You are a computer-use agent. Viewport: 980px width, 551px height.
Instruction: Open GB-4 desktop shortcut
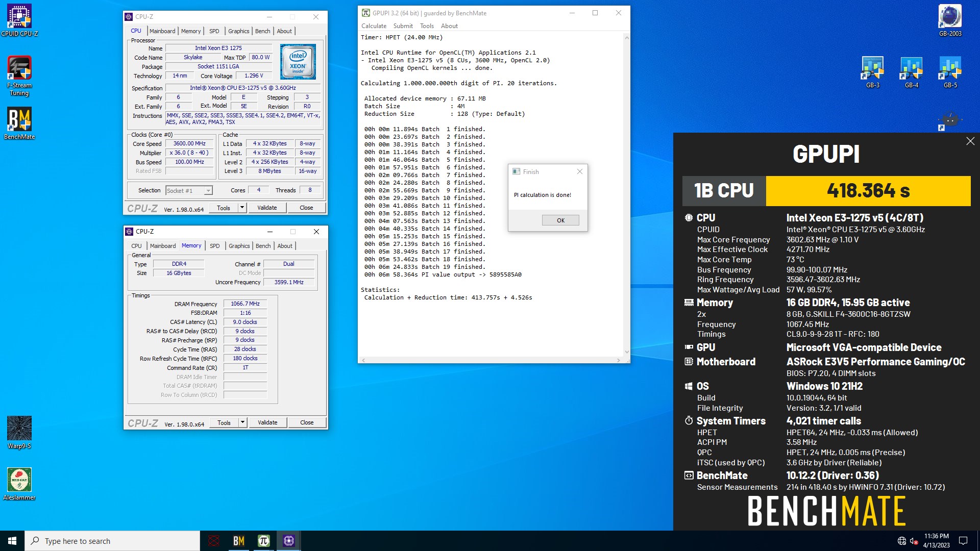[912, 72]
